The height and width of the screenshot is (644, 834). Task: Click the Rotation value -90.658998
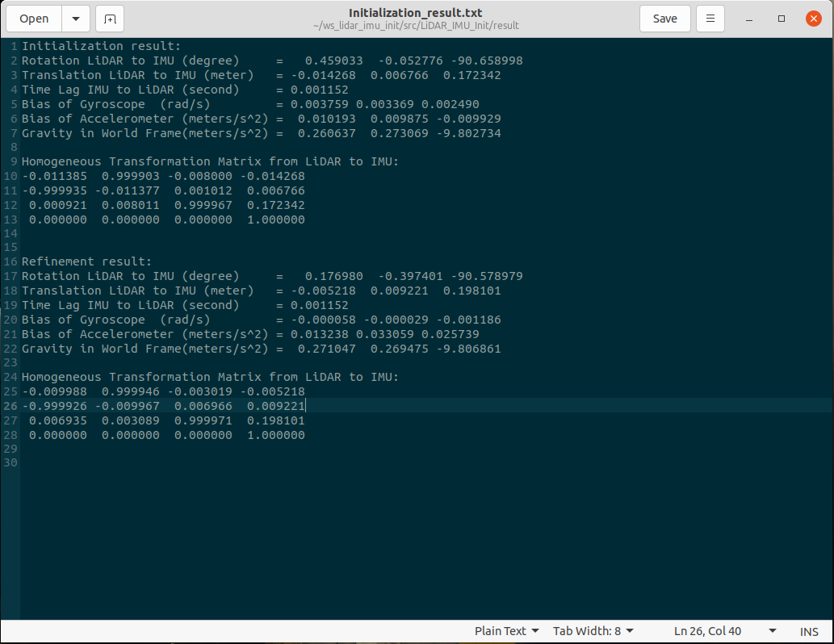coord(487,61)
